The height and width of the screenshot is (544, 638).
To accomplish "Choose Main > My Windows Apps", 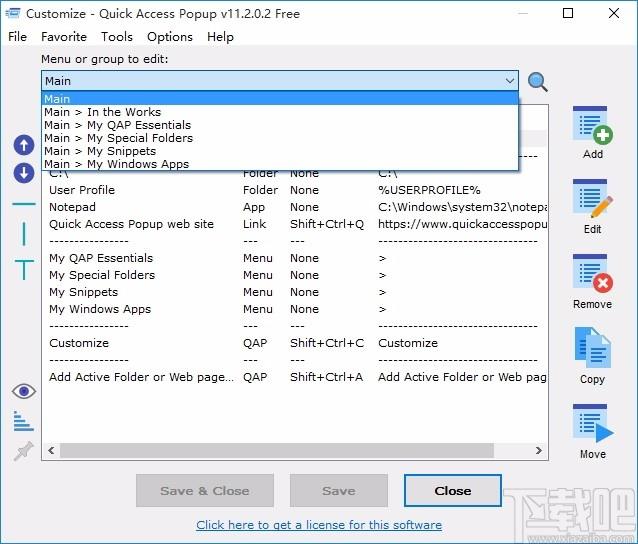I will (280, 164).
